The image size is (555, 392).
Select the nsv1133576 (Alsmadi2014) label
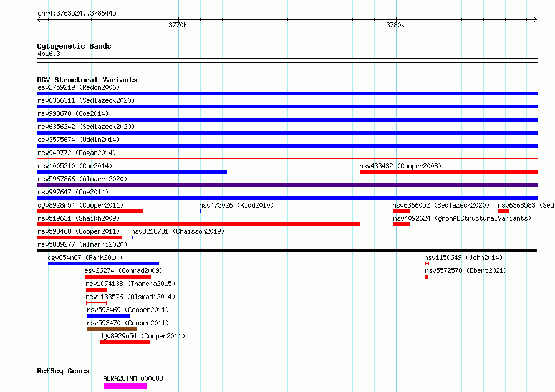[x=130, y=297]
